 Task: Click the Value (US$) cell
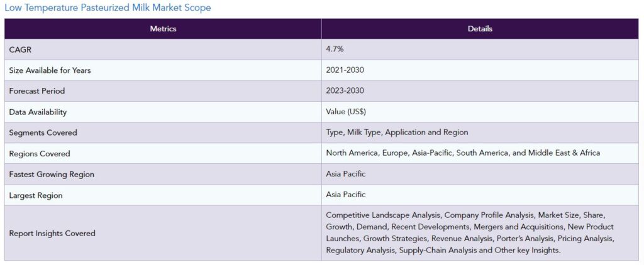[x=480, y=112]
